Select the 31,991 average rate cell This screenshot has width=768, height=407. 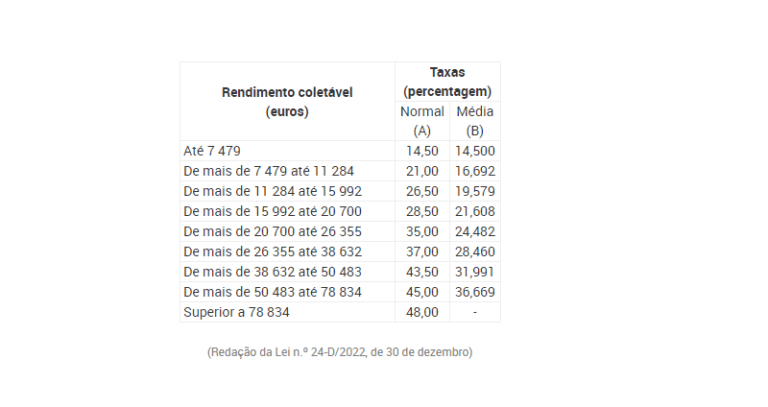[475, 271]
